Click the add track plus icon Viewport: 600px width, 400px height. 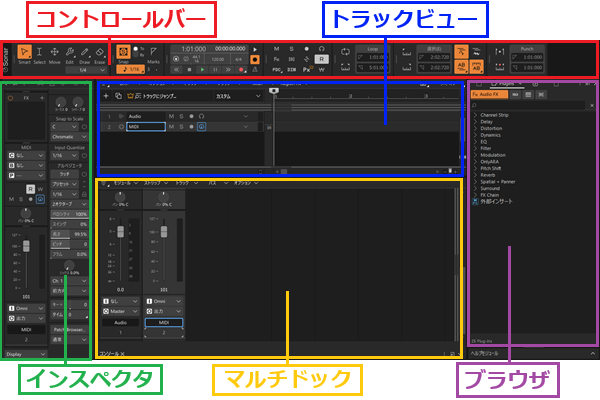coord(106,96)
